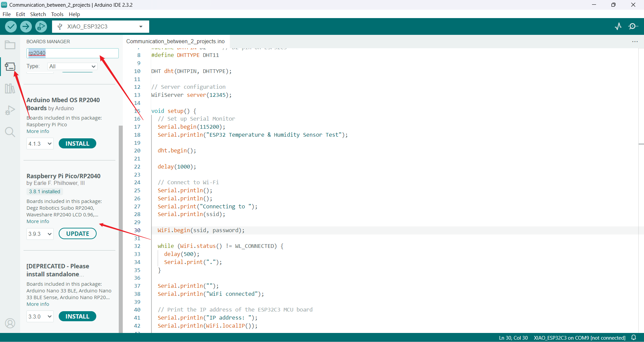The image size is (644, 342).
Task: Click the delay(1000) line
Action: 177,166
